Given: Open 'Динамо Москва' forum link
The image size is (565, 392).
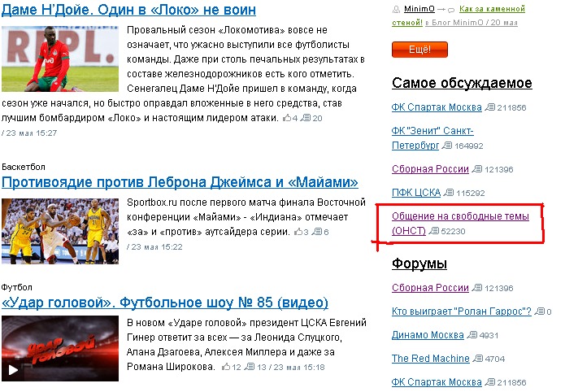Looking at the screenshot, I should pos(428,335).
